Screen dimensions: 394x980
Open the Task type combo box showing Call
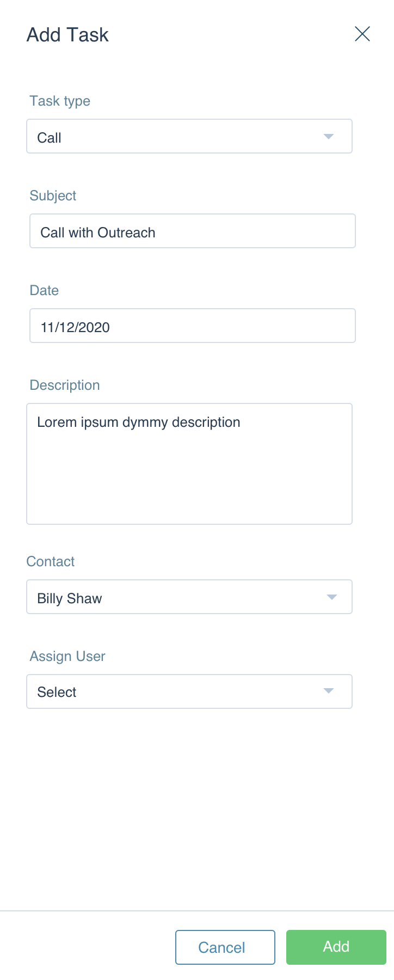189,136
